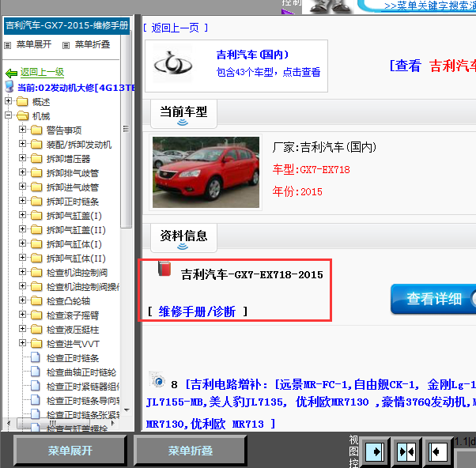Click the bottom 菜单折叠 button
Screen dimensions: 476x468
191,451
